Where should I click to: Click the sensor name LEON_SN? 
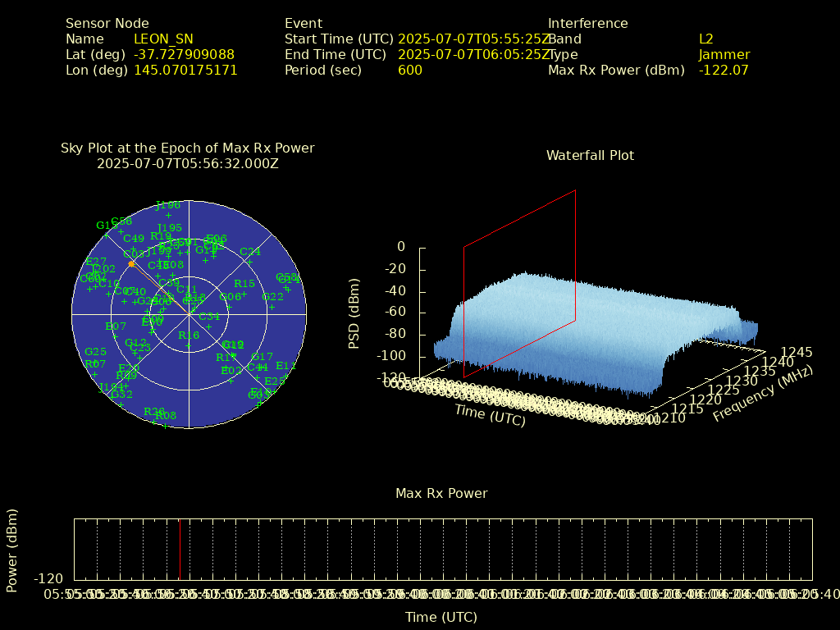click(163, 39)
